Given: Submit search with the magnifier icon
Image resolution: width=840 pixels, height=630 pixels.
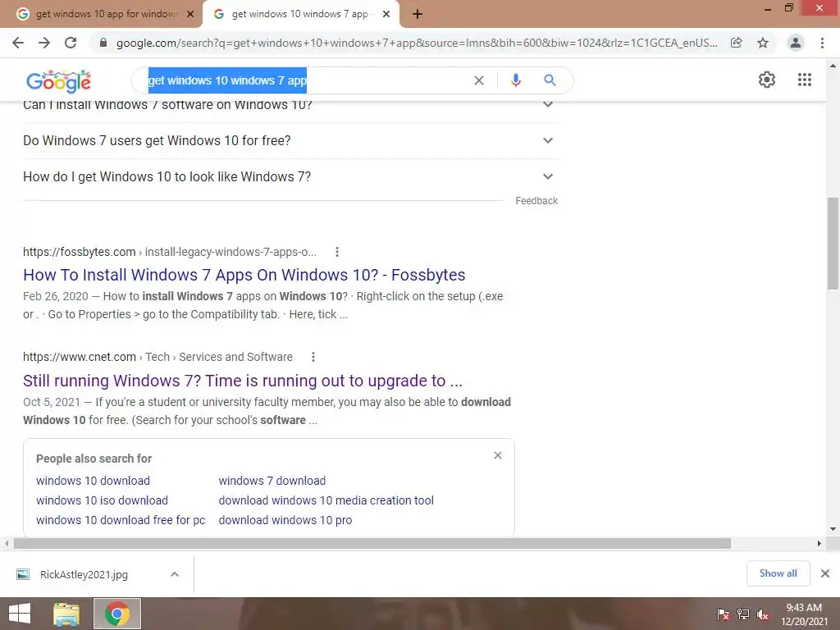Looking at the screenshot, I should pyautogui.click(x=550, y=80).
